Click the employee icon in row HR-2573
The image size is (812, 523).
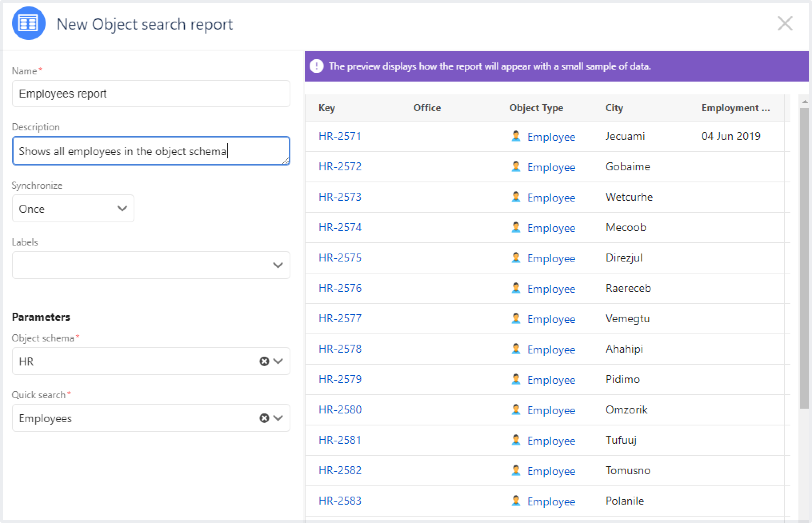click(516, 197)
